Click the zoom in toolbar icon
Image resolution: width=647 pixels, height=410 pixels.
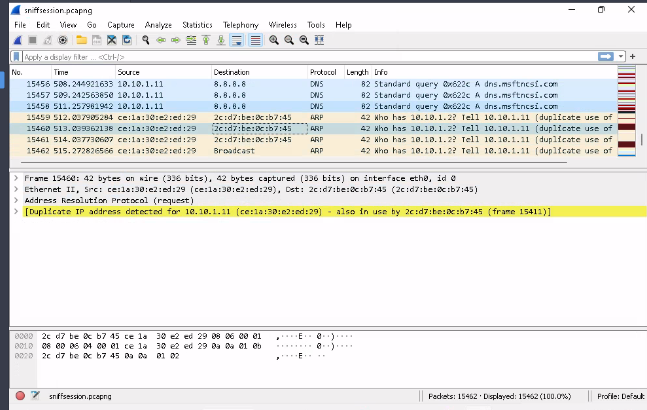(274, 40)
